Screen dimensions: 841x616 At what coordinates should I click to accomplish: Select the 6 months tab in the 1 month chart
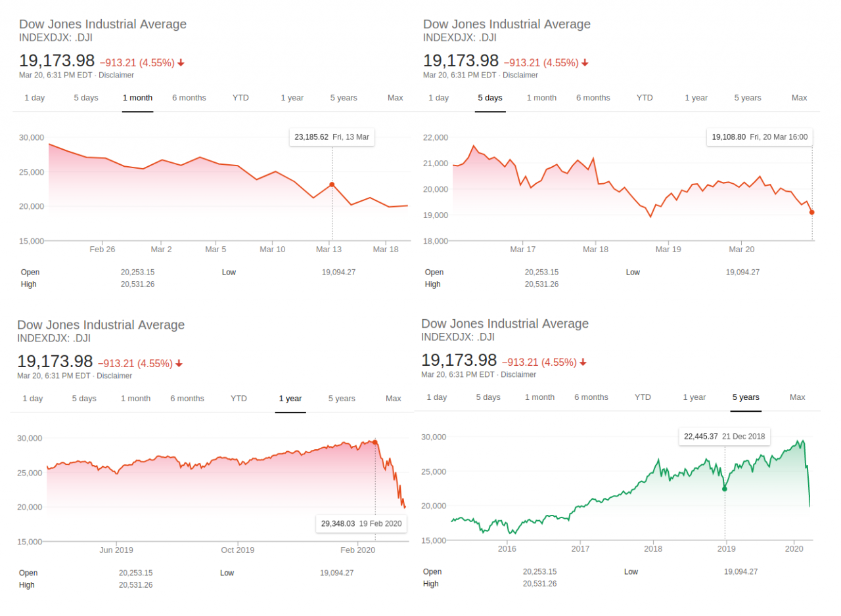189,98
